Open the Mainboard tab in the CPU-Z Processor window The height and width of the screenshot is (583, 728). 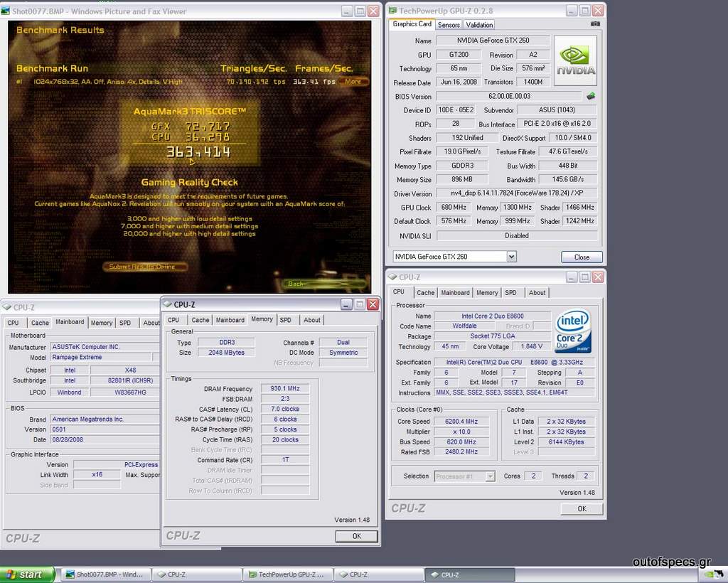[x=455, y=292]
